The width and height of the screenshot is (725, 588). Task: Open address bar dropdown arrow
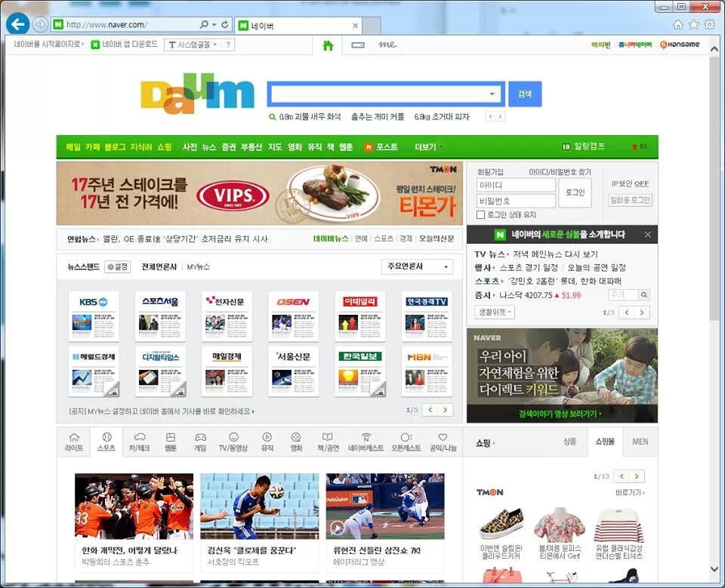pos(214,24)
